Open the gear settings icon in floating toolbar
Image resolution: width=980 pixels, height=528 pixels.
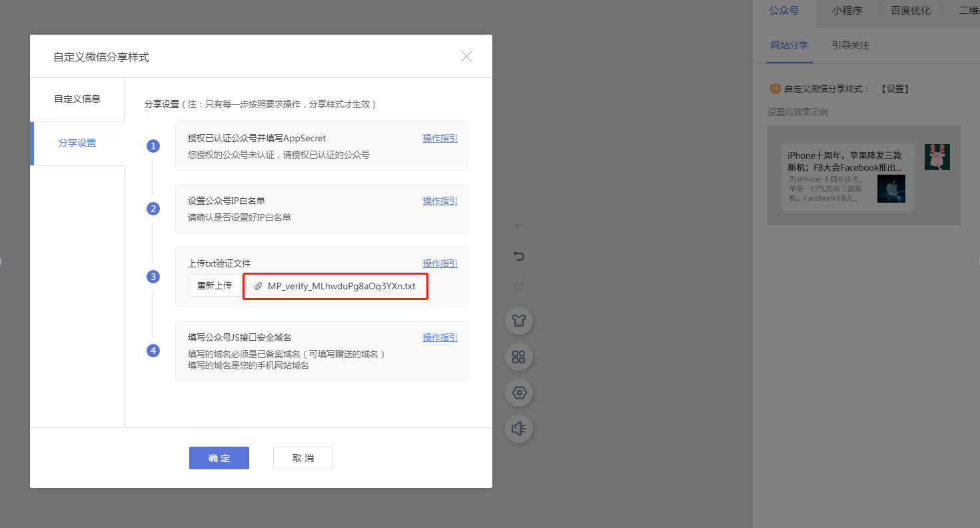coord(519,393)
